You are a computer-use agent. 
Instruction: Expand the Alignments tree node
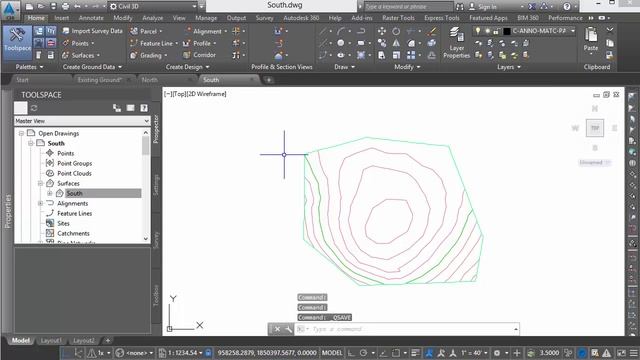[x=40, y=203]
